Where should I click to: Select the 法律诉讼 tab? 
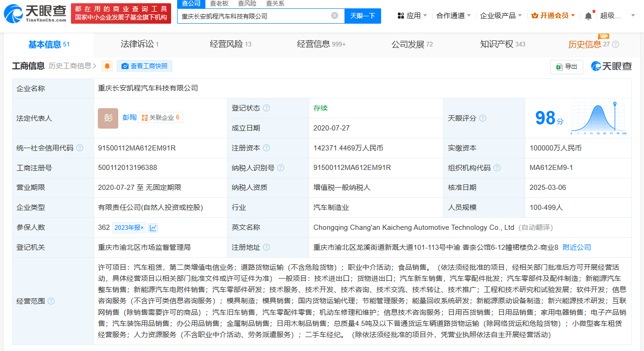(x=140, y=45)
